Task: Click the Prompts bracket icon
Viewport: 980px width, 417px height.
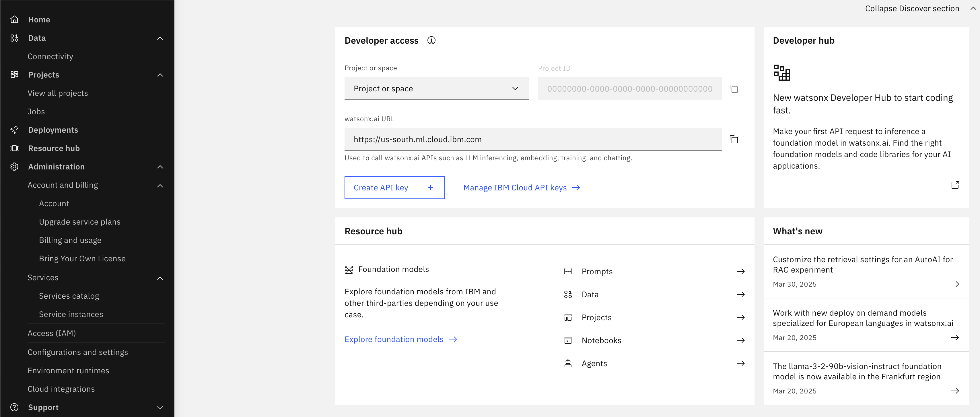Action: click(x=568, y=271)
